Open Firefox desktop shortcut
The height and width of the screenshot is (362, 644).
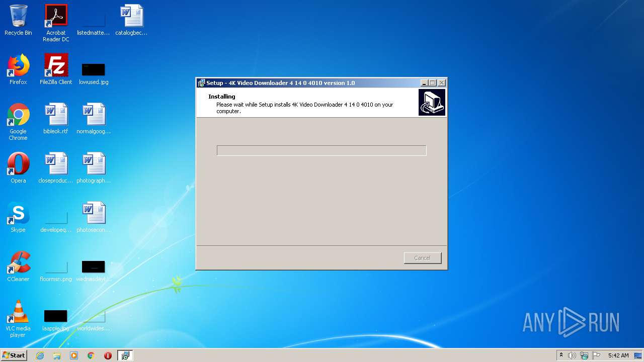point(18,69)
